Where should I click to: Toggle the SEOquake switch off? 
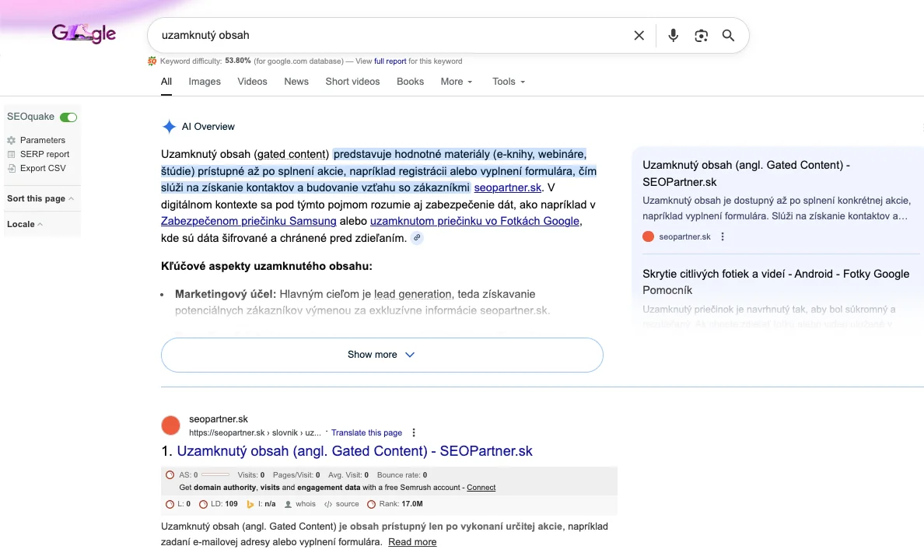pos(68,117)
